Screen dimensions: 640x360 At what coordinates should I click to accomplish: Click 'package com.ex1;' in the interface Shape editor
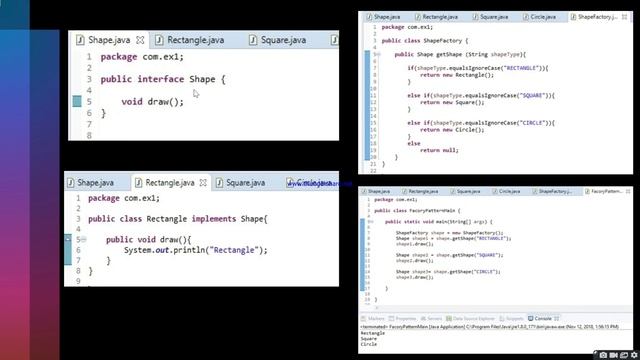142,57
